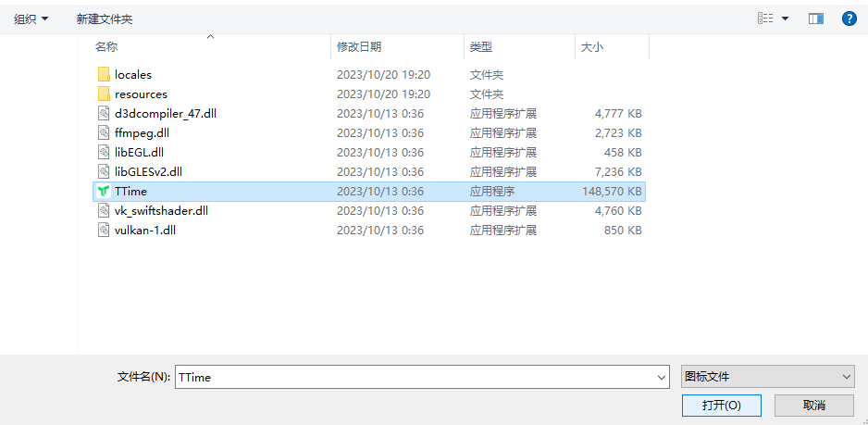
Task: Click the 458 KB size cell
Action: pos(623,153)
